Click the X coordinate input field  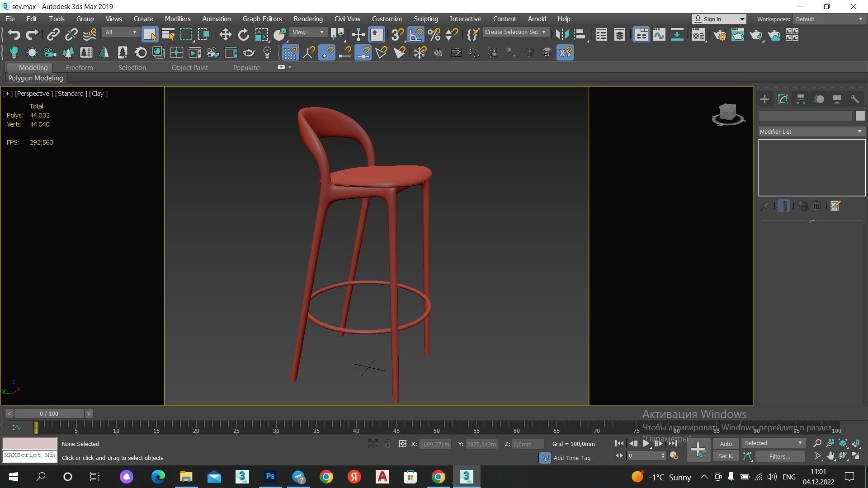[x=434, y=444]
